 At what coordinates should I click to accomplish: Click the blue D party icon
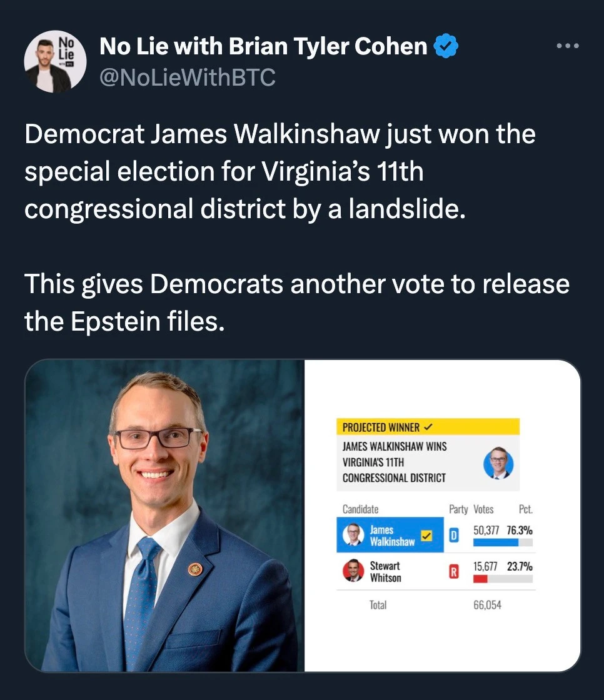[x=455, y=536]
